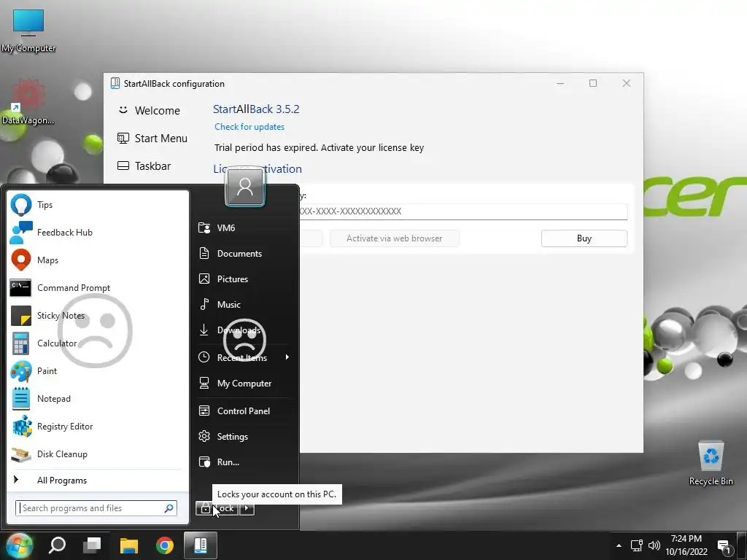Open Documents from Start menu
This screenshot has width=747, height=560.
pyautogui.click(x=244, y=253)
